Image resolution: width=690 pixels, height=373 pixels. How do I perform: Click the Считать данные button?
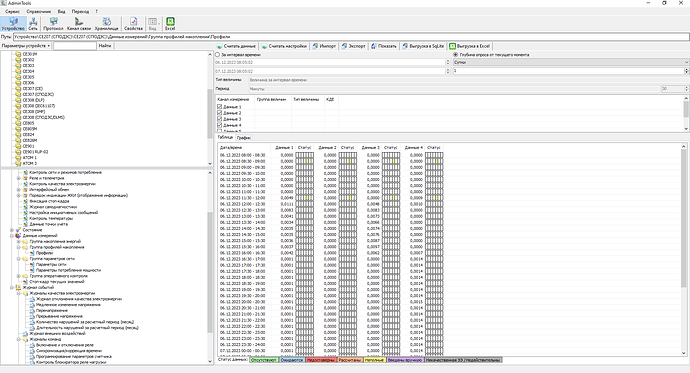pos(236,46)
